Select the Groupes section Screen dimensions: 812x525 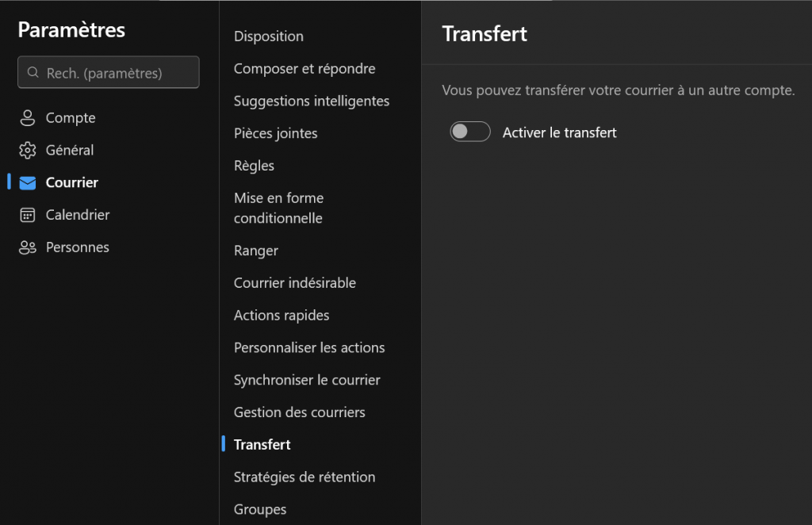pos(260,510)
